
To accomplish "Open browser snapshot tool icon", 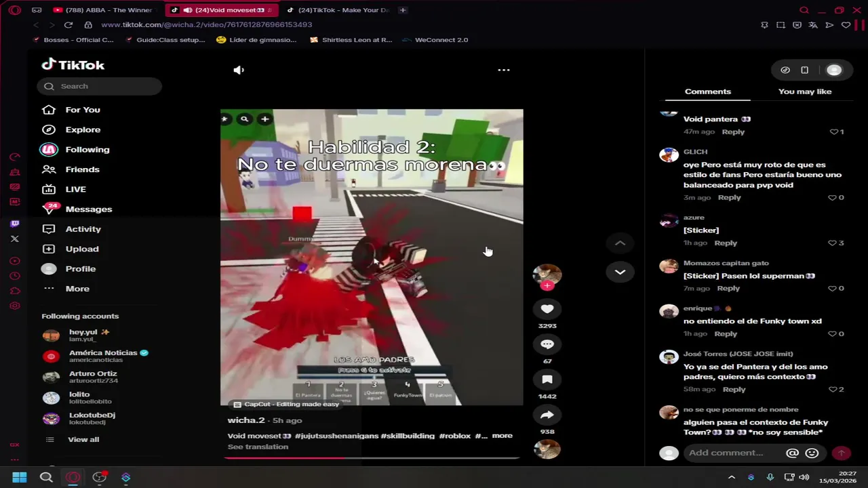I will (x=781, y=25).
